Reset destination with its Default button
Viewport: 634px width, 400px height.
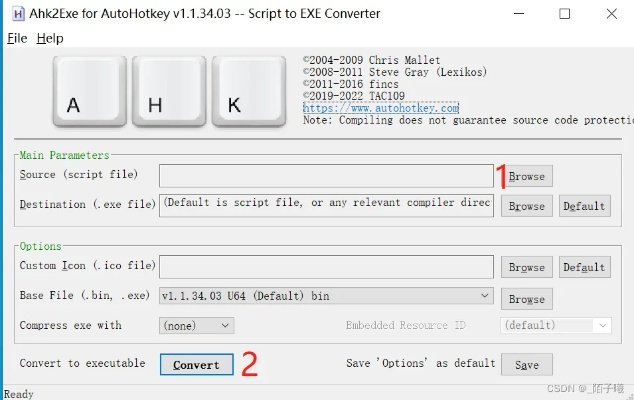pos(585,206)
